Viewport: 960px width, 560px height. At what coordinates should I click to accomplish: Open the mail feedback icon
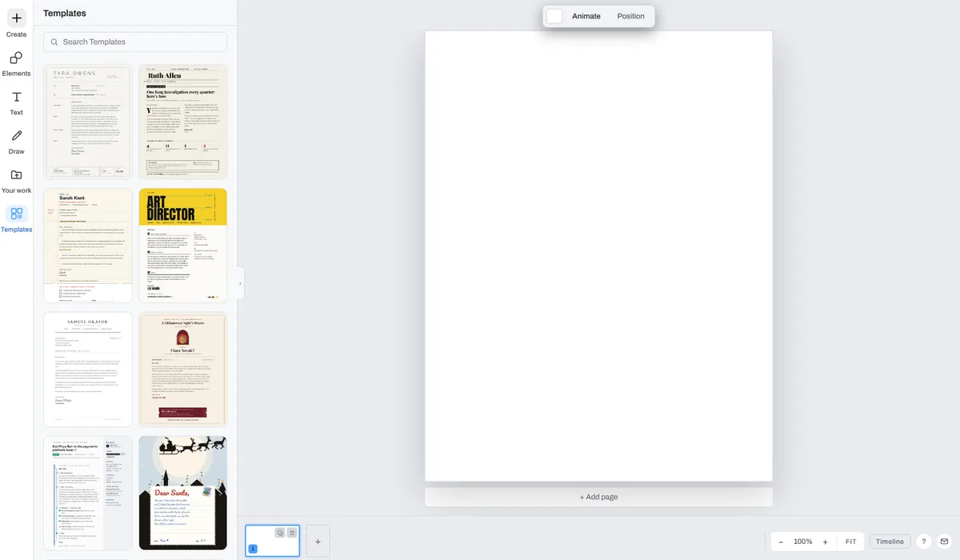(944, 542)
